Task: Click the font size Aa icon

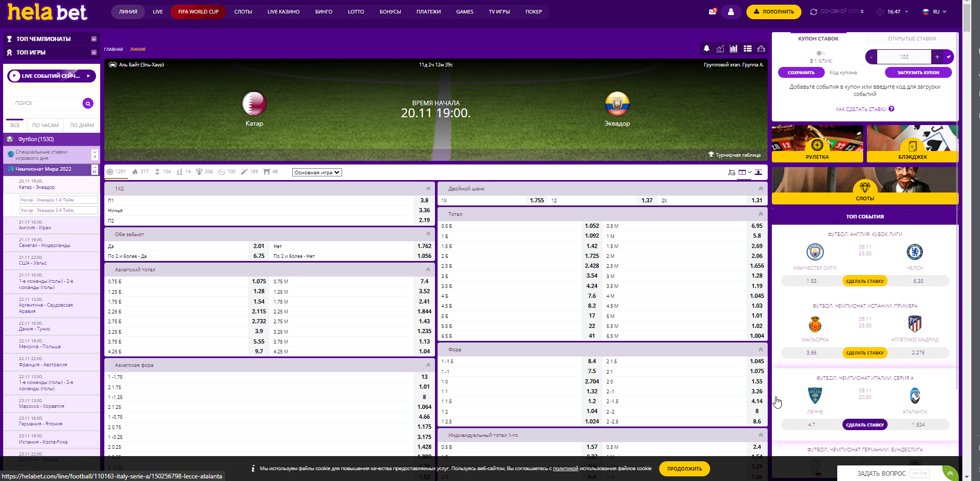Action: pos(731,172)
